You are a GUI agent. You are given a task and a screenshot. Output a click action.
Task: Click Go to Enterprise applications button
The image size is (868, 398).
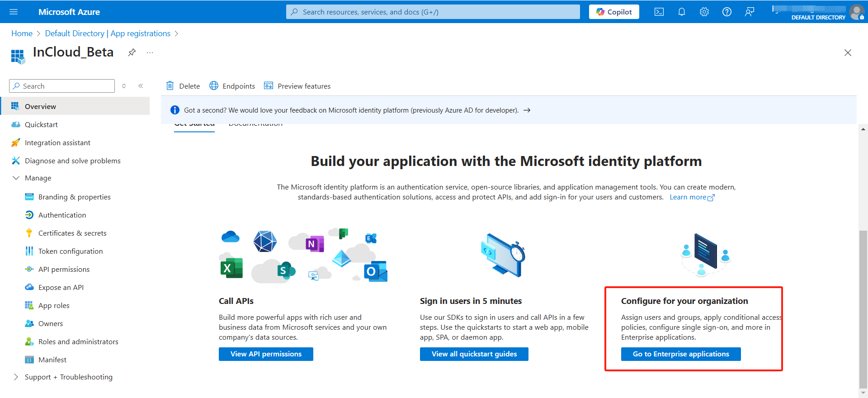tap(681, 354)
